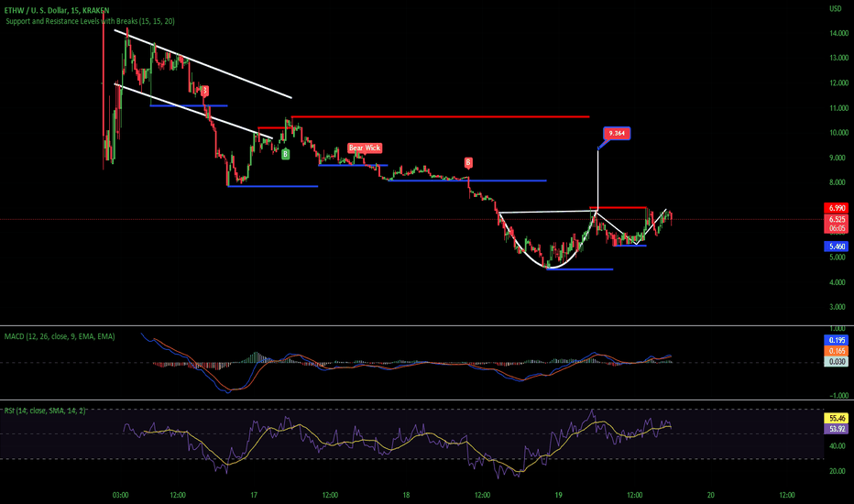This screenshot has width=854, height=504.
Task: Click the date label 18 on the time axis
Action: pos(406,495)
